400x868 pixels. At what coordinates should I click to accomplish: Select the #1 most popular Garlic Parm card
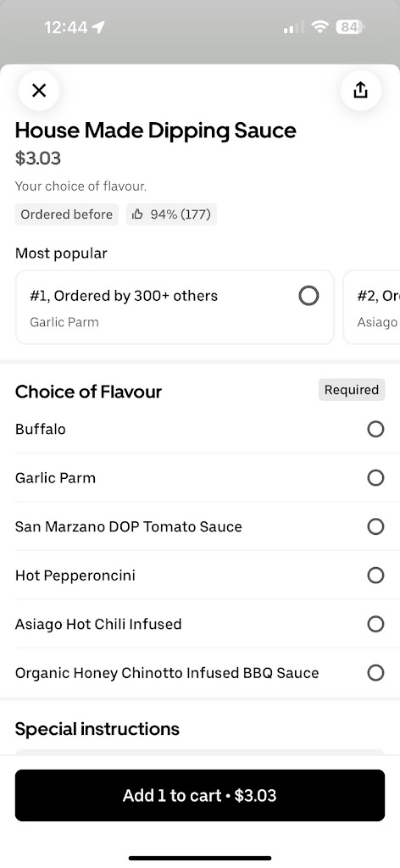click(175, 307)
